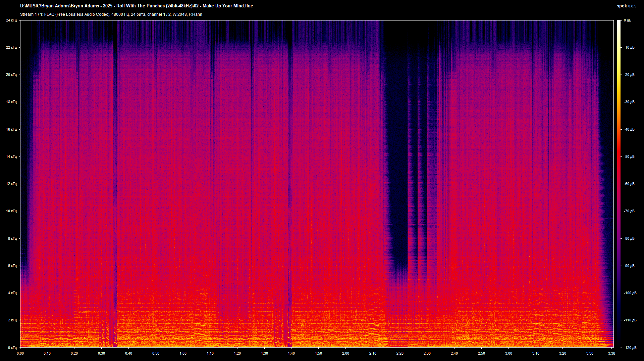Click the 0 кГц frequency axis label
The width and height of the screenshot is (644, 361).
pyautogui.click(x=13, y=348)
